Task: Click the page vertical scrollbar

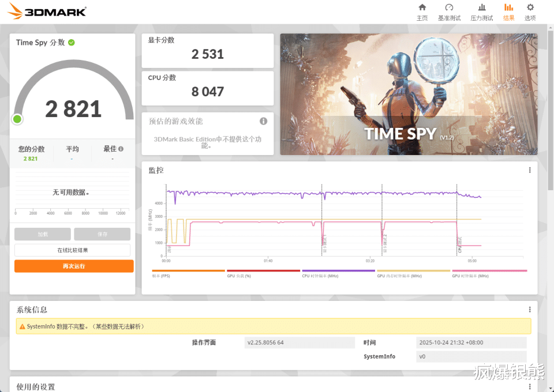Action: 551,110
